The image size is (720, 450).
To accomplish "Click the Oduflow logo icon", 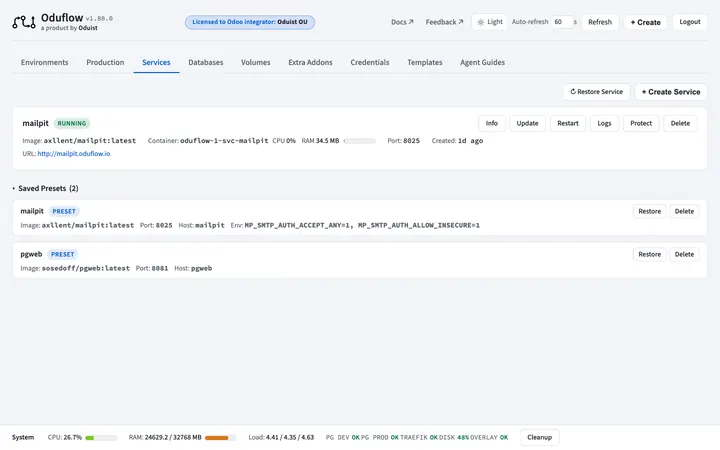I will (24, 22).
